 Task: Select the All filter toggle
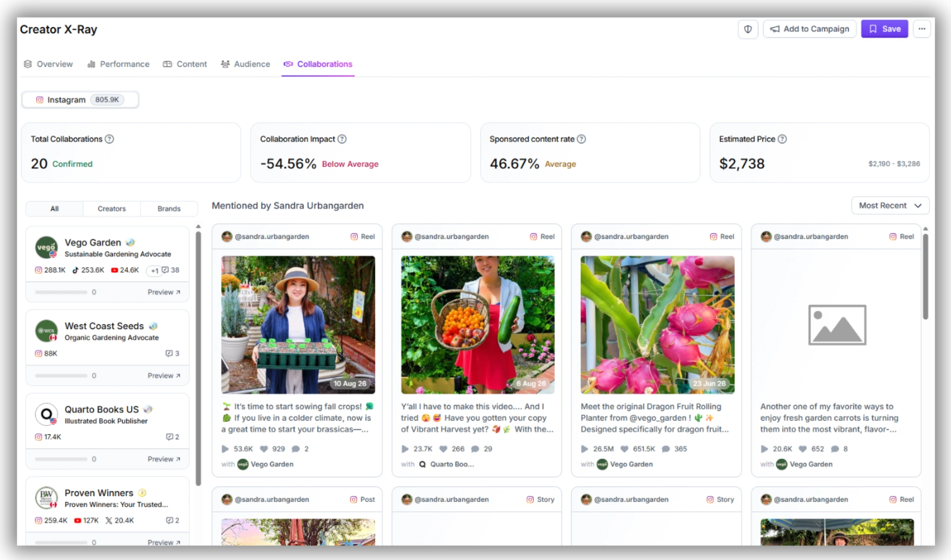(54, 208)
